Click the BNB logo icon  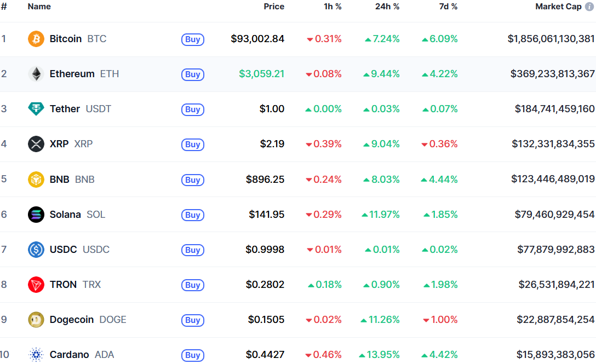click(x=36, y=180)
